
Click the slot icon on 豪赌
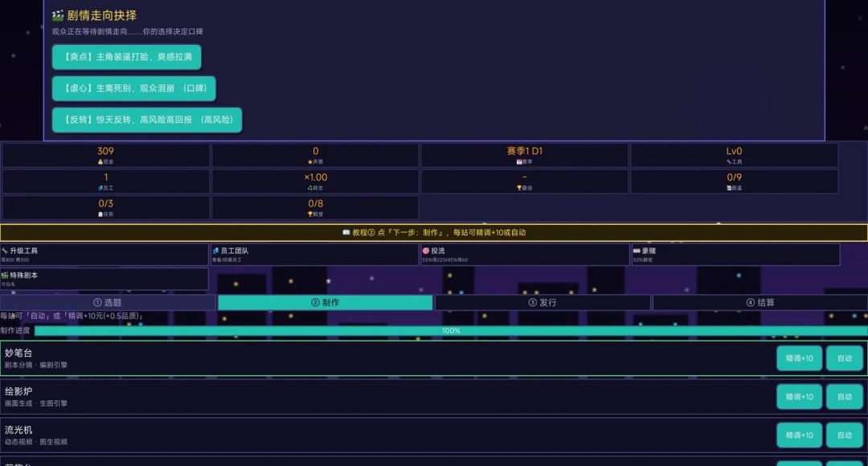pyautogui.click(x=637, y=251)
